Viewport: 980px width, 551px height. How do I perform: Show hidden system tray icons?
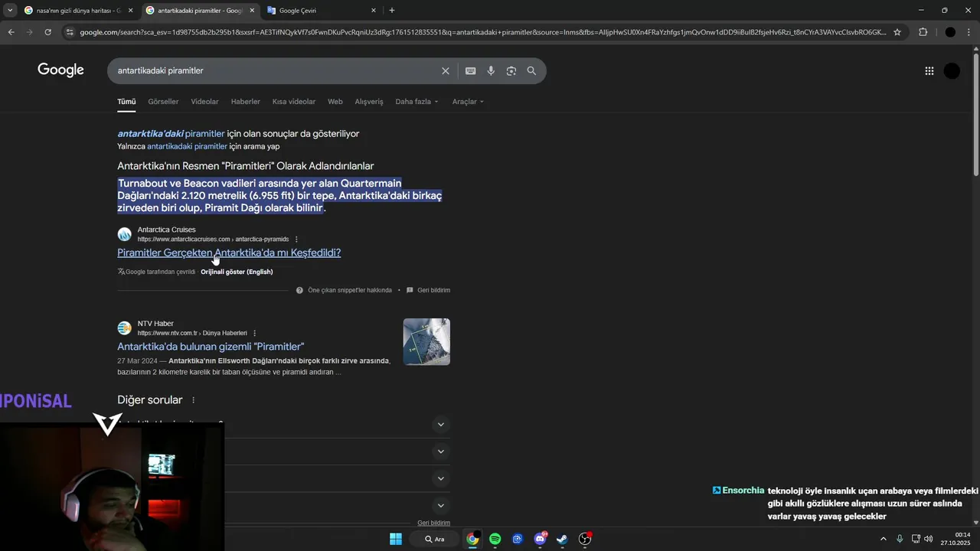tap(883, 539)
